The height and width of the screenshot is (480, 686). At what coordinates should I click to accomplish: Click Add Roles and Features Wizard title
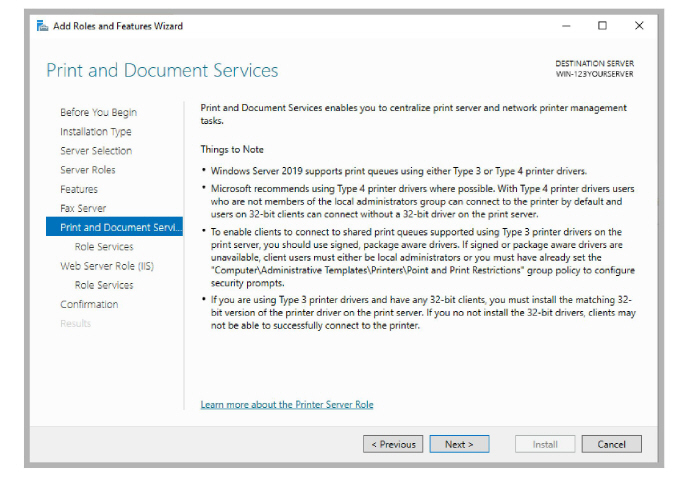[118, 26]
